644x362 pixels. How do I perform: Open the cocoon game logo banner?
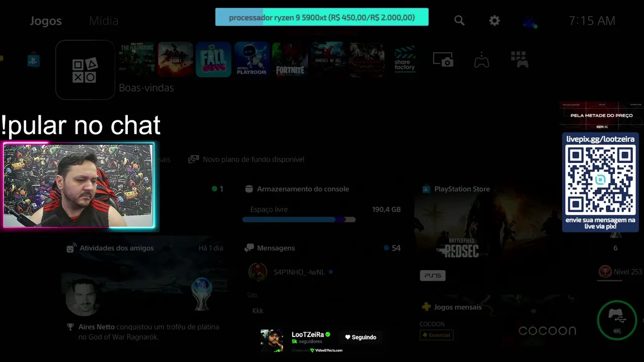click(x=547, y=330)
